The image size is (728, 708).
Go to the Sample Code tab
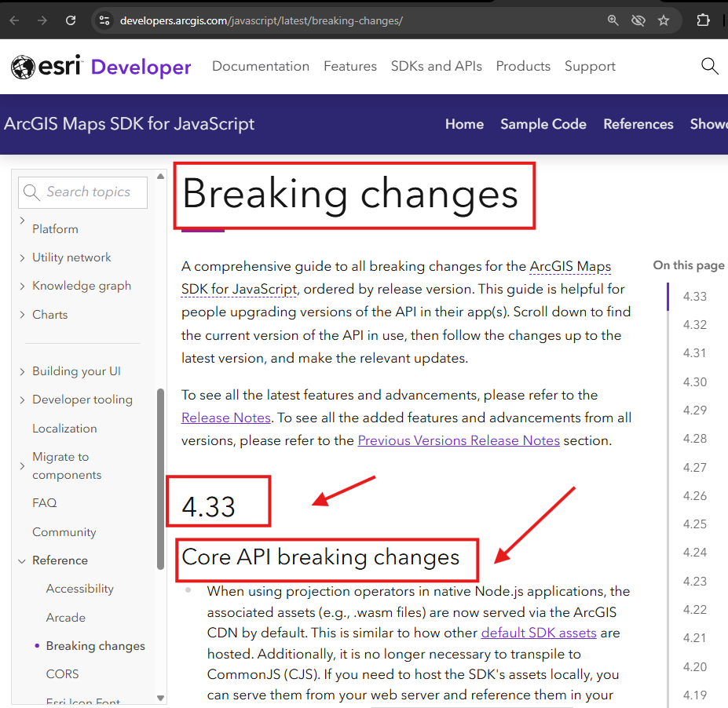point(543,124)
